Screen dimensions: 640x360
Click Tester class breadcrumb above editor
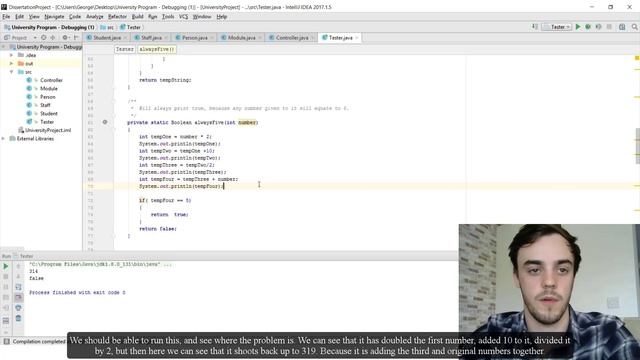124,49
